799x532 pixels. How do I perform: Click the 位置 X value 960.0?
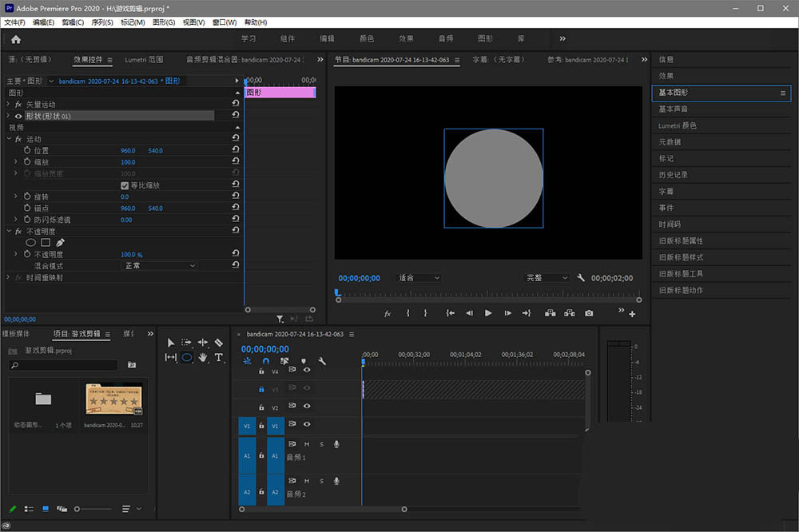(x=128, y=151)
